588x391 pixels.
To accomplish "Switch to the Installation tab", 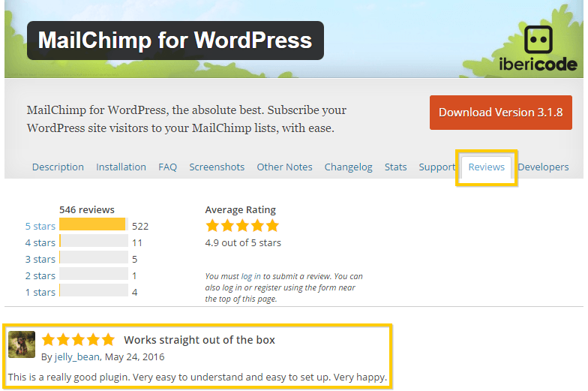I will [x=121, y=167].
